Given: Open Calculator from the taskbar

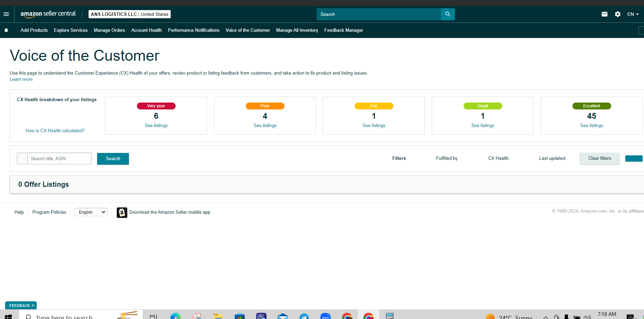Looking at the screenshot, I should [390, 316].
